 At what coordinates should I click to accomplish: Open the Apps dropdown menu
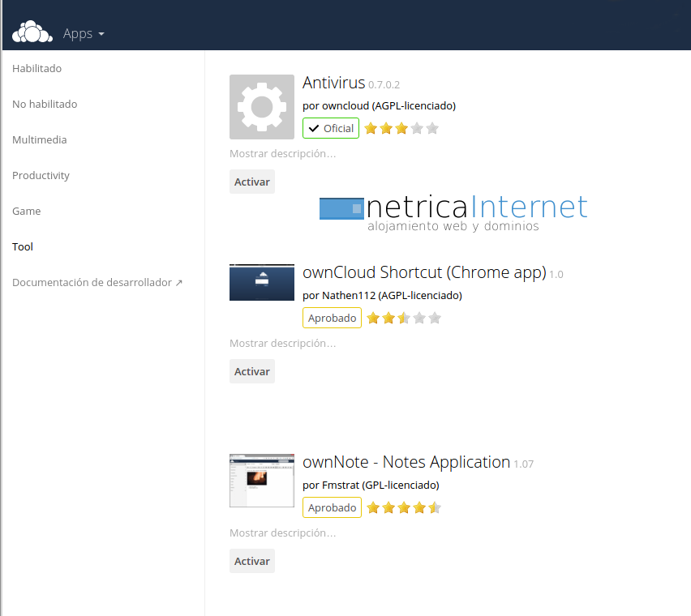click(84, 33)
